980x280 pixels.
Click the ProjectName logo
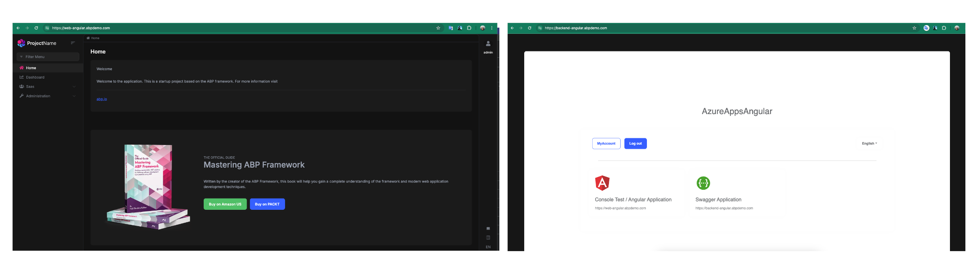[x=37, y=43]
